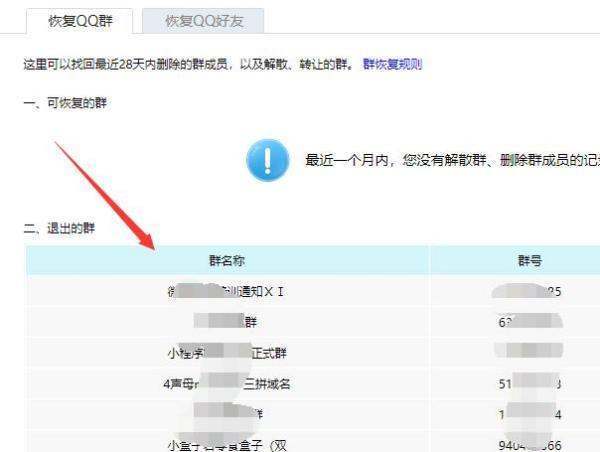Open the 群恢复规则 link

point(392,64)
